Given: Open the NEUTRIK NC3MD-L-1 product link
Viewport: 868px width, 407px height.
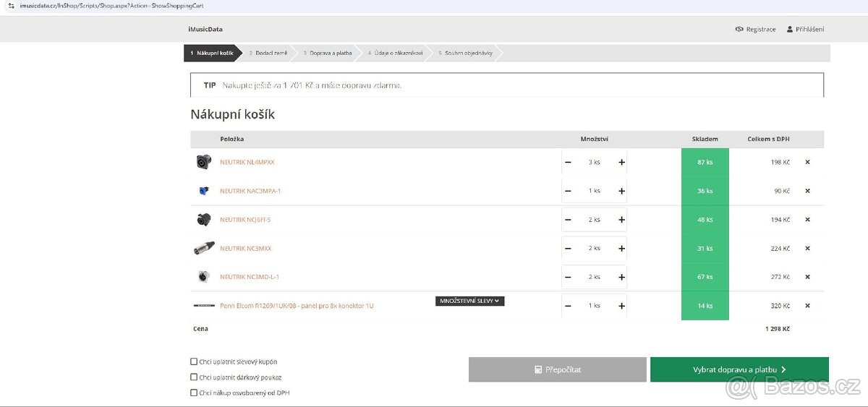Looking at the screenshot, I should [250, 277].
